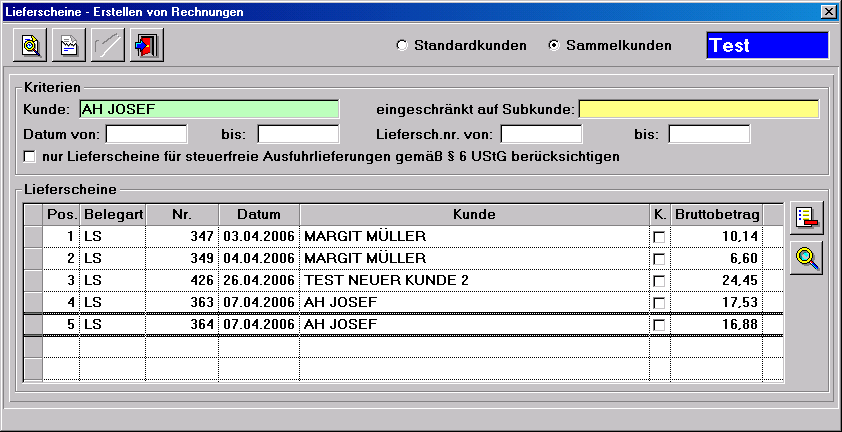
Task: Select the row marker for position 5
Action: (33, 325)
